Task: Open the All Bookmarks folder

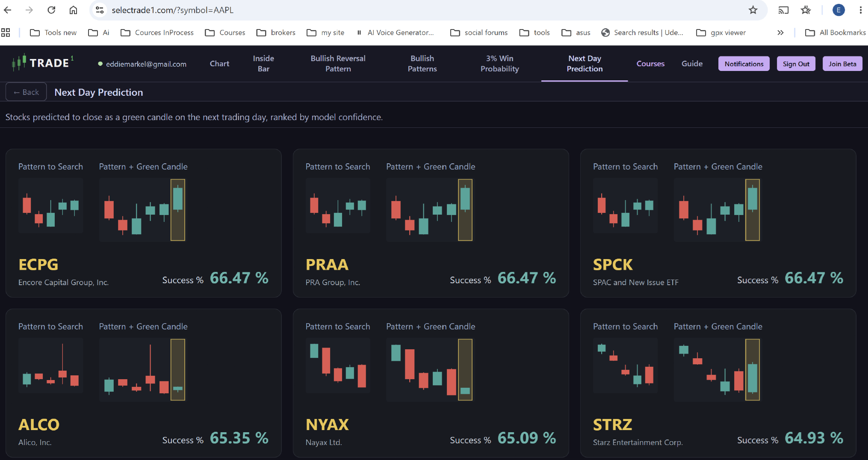Action: (x=835, y=32)
